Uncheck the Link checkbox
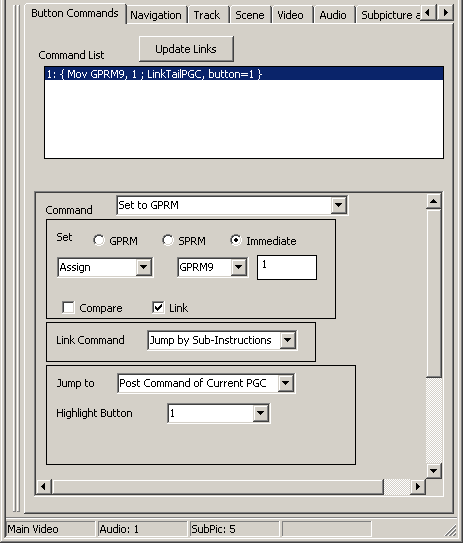This screenshot has width=463, height=543. tap(158, 308)
